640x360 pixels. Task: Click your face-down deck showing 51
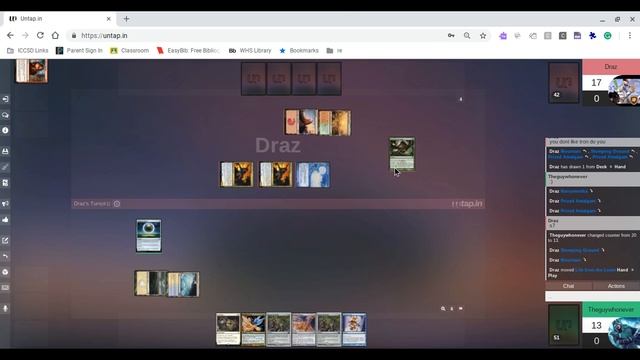click(564, 325)
